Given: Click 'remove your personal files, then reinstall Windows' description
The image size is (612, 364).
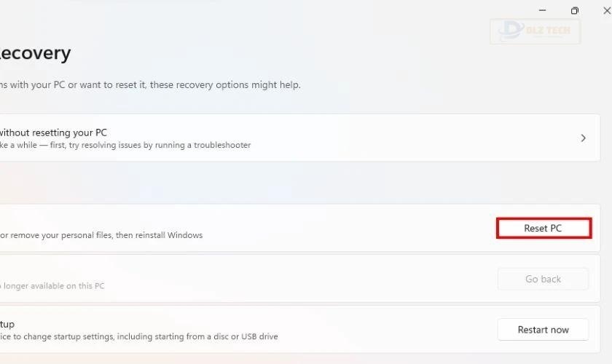Looking at the screenshot, I should click(x=106, y=235).
